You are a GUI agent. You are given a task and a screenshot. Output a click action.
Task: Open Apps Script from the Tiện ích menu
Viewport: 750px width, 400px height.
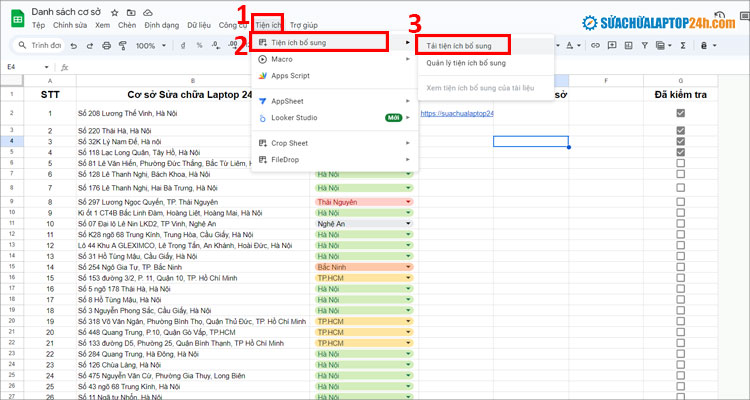291,75
